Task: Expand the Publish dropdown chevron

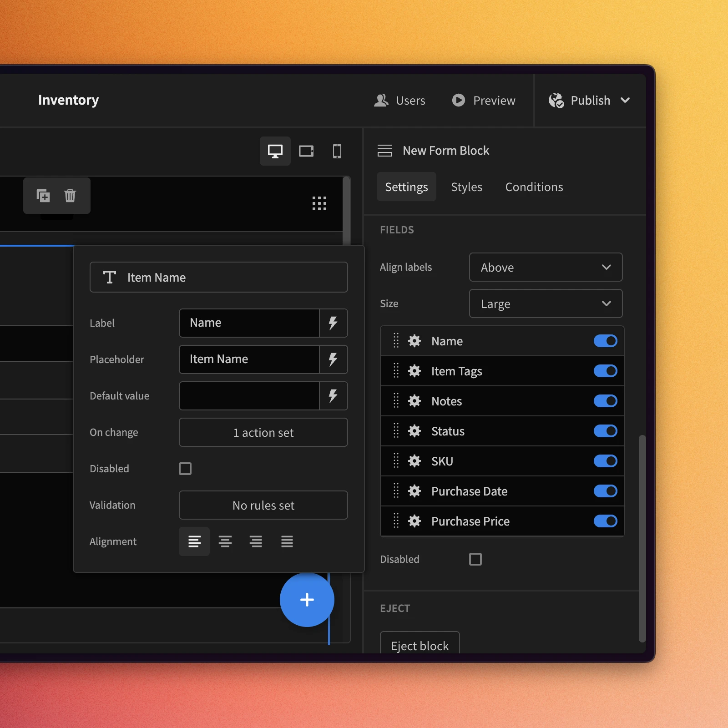Action: (626, 100)
